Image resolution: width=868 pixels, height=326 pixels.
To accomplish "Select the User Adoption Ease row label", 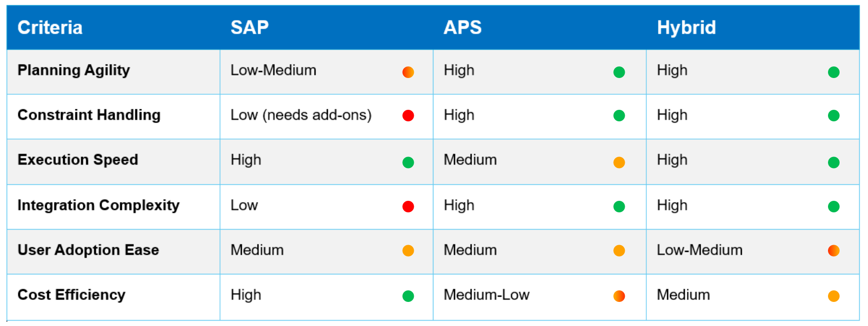I will click(x=88, y=250).
